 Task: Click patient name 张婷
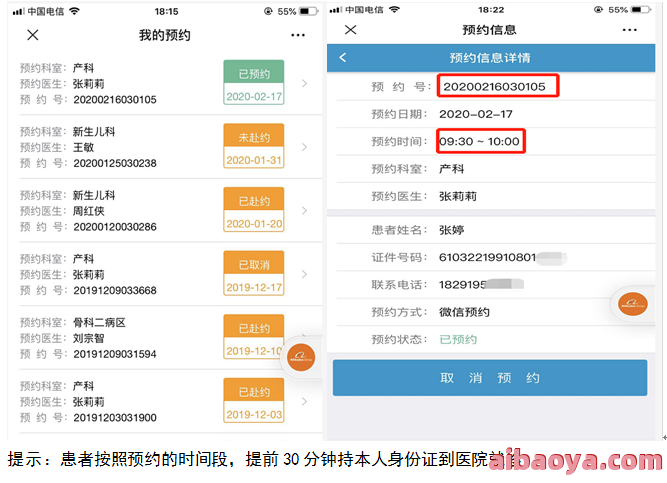452,230
